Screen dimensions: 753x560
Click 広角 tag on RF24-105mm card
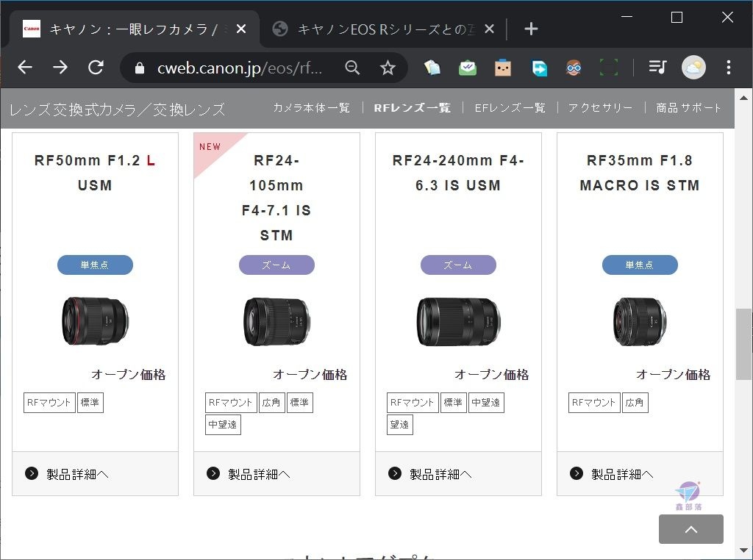[x=272, y=403]
